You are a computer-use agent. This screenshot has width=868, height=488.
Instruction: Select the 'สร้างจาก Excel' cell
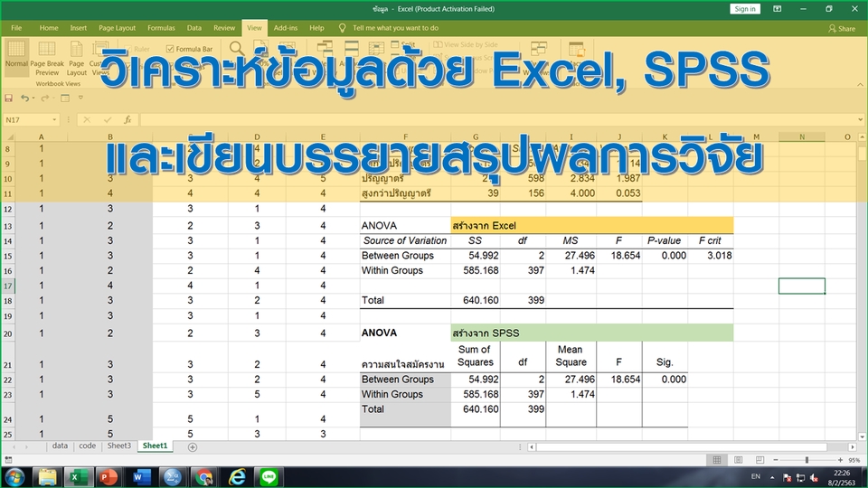pos(591,225)
